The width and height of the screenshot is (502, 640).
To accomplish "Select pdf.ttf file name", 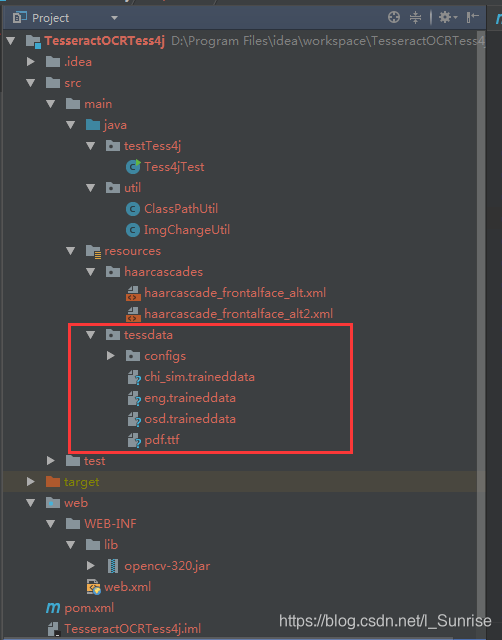I will [162, 440].
